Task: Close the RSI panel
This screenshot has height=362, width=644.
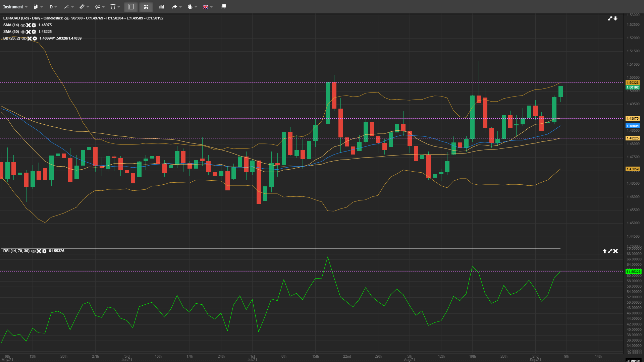Action: [615, 251]
